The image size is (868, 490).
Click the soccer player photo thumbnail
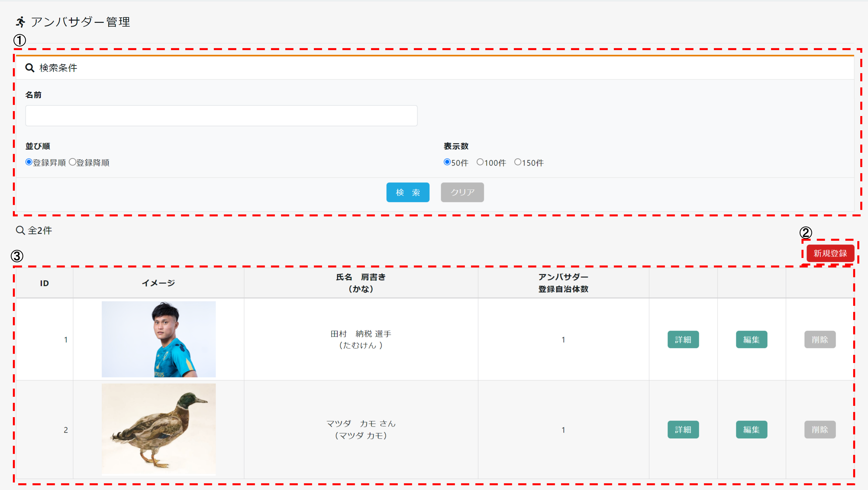click(x=159, y=339)
